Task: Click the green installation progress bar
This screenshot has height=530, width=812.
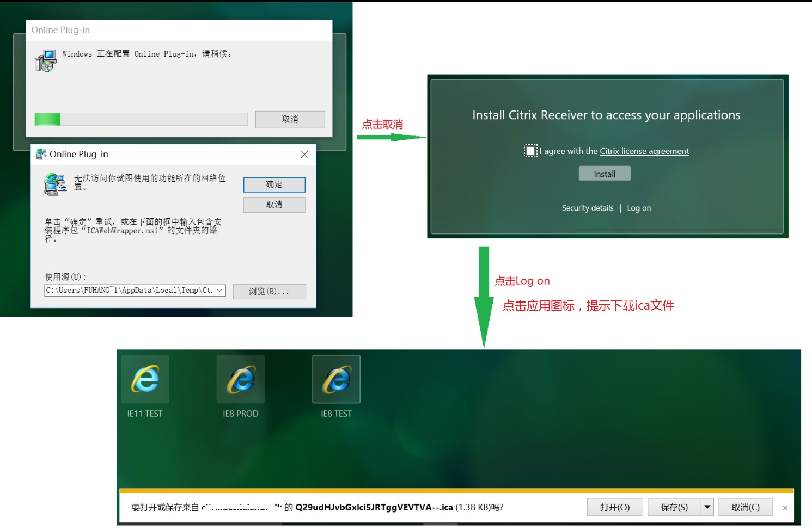Action: (x=141, y=119)
